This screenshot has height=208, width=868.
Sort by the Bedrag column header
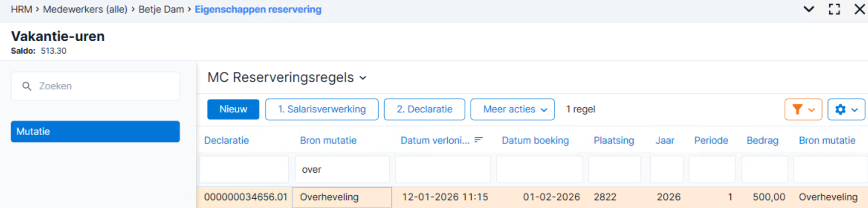[762, 140]
